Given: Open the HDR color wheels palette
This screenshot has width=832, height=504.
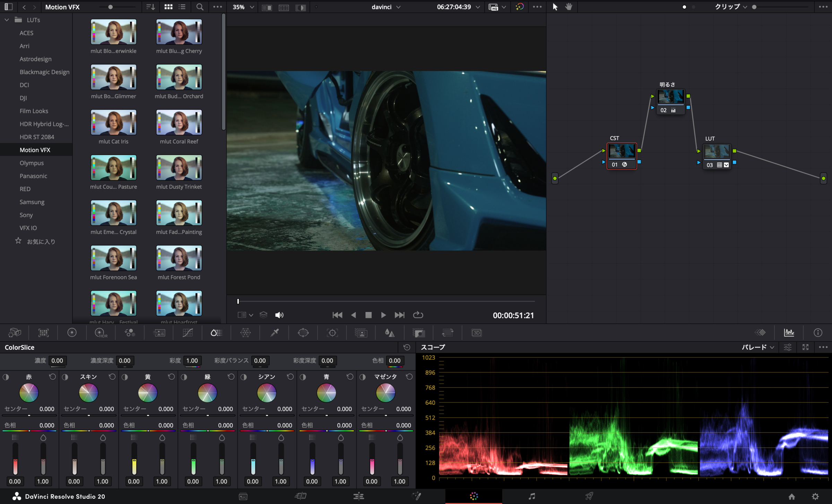Looking at the screenshot, I should [x=101, y=333].
